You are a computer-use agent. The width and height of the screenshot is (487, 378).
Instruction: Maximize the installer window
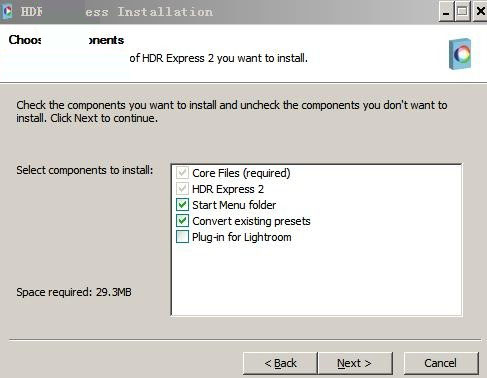pos(462,12)
